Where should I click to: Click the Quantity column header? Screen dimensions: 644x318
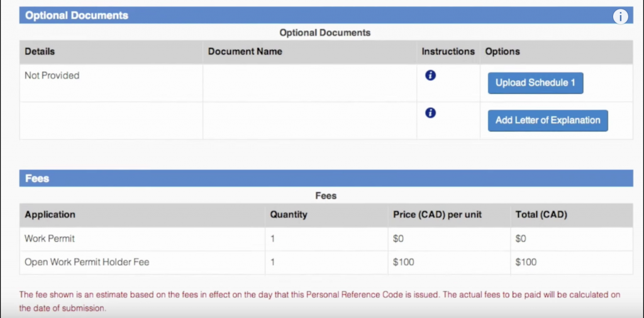point(289,215)
